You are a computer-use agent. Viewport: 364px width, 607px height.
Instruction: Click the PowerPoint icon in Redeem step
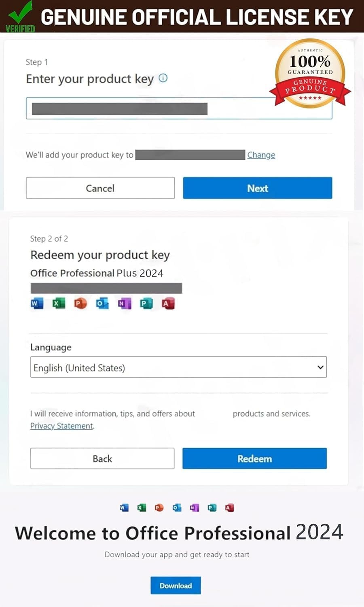click(x=80, y=303)
